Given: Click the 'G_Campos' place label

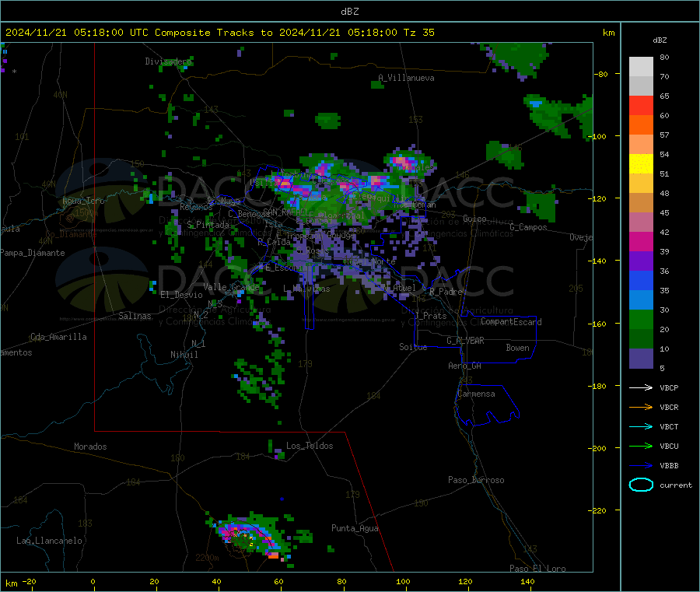Looking at the screenshot, I should pyautogui.click(x=528, y=227).
